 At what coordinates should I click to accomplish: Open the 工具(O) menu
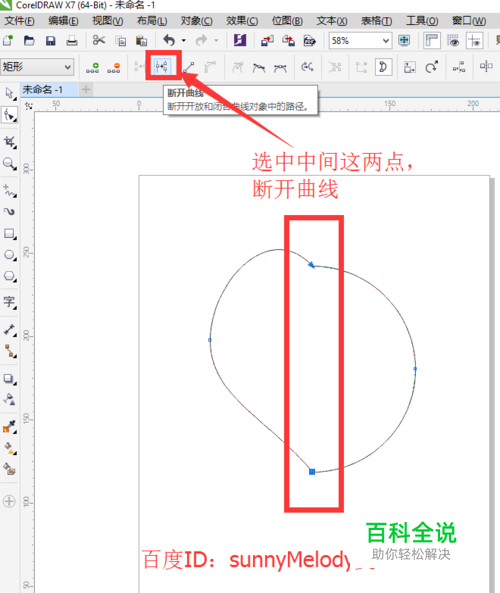click(x=422, y=21)
